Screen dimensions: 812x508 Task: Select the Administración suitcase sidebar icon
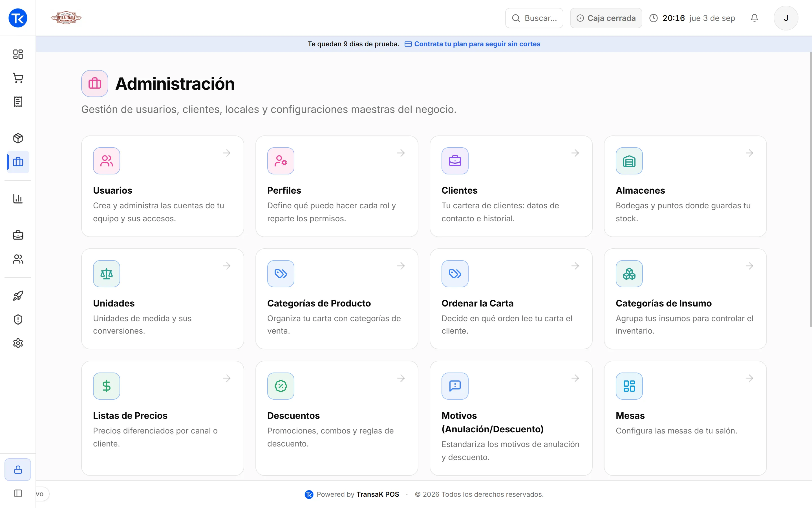18,162
